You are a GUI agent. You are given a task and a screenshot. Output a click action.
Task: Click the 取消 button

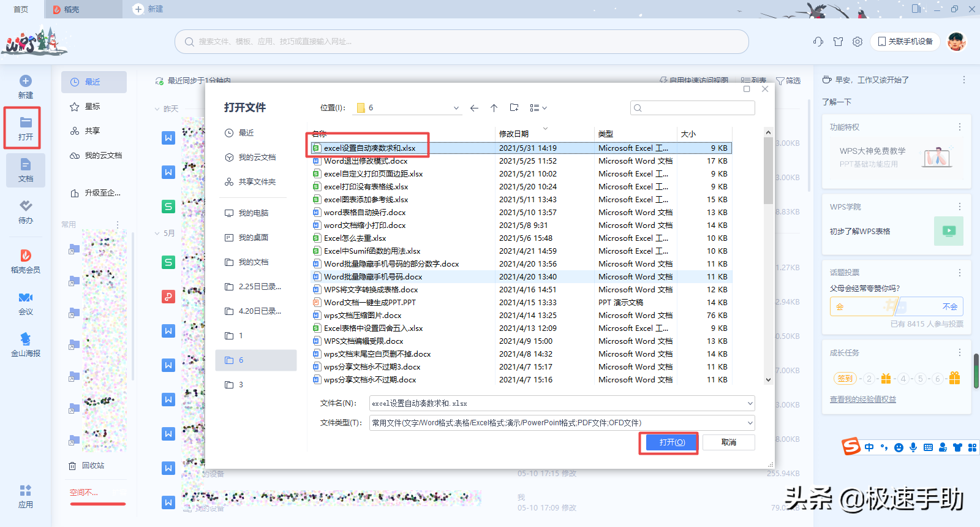[x=729, y=442]
